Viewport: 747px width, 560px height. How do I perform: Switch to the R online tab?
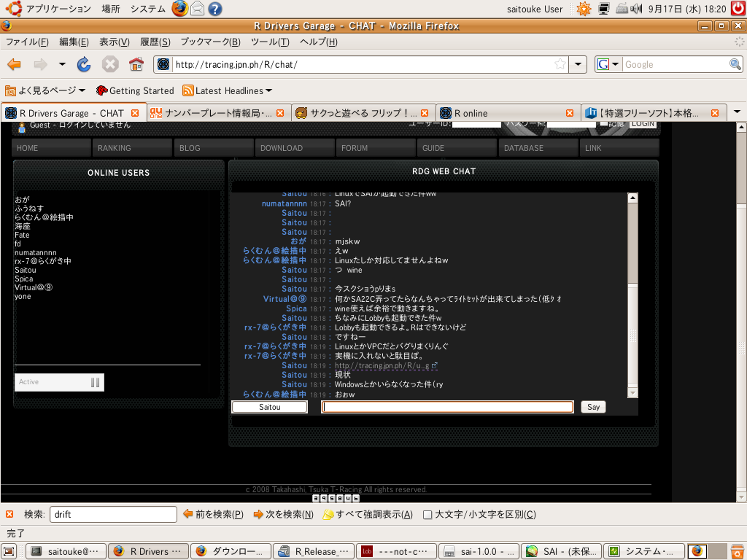[503, 113]
